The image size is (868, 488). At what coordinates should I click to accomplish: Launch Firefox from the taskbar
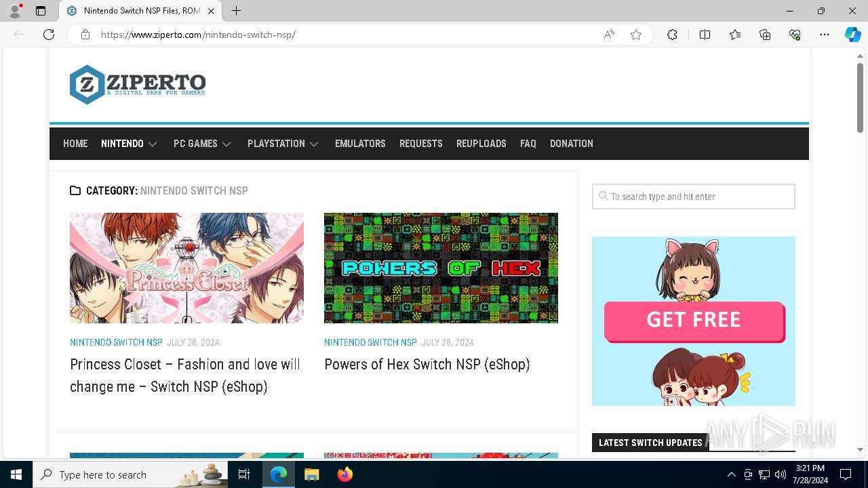(x=344, y=474)
